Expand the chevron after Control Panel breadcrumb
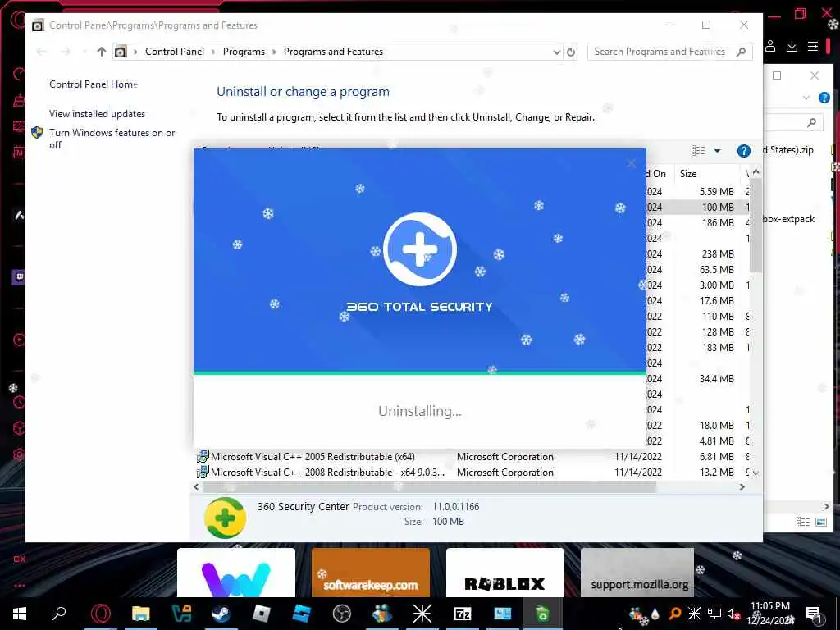840x630 pixels. click(213, 52)
